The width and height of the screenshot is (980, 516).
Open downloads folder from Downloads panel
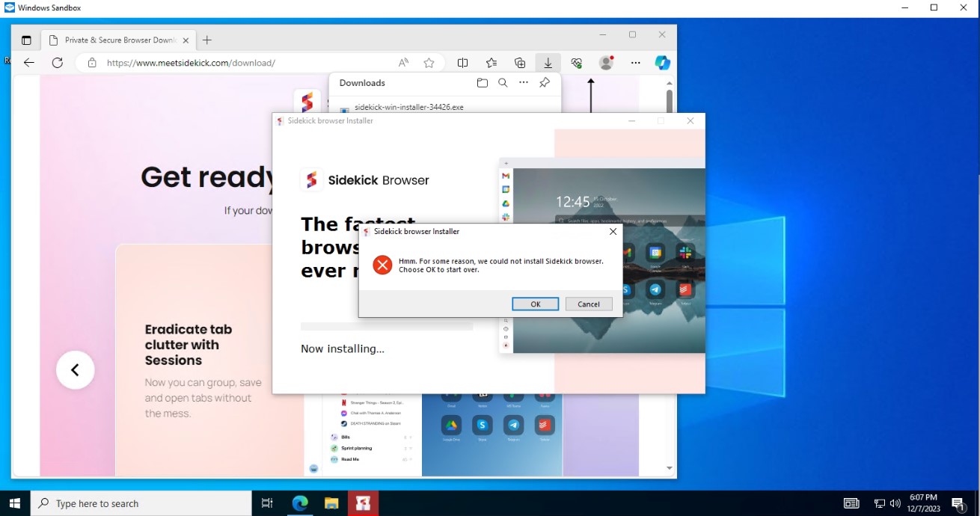(483, 83)
